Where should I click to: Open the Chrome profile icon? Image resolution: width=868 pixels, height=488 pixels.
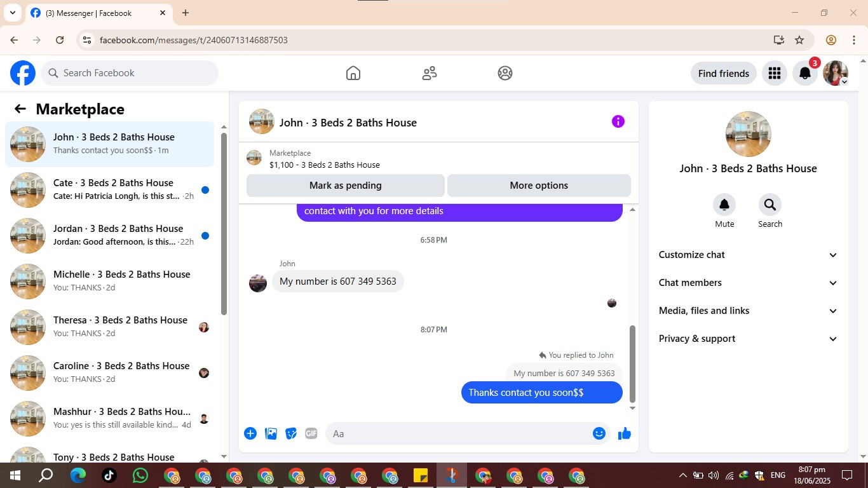831,40
